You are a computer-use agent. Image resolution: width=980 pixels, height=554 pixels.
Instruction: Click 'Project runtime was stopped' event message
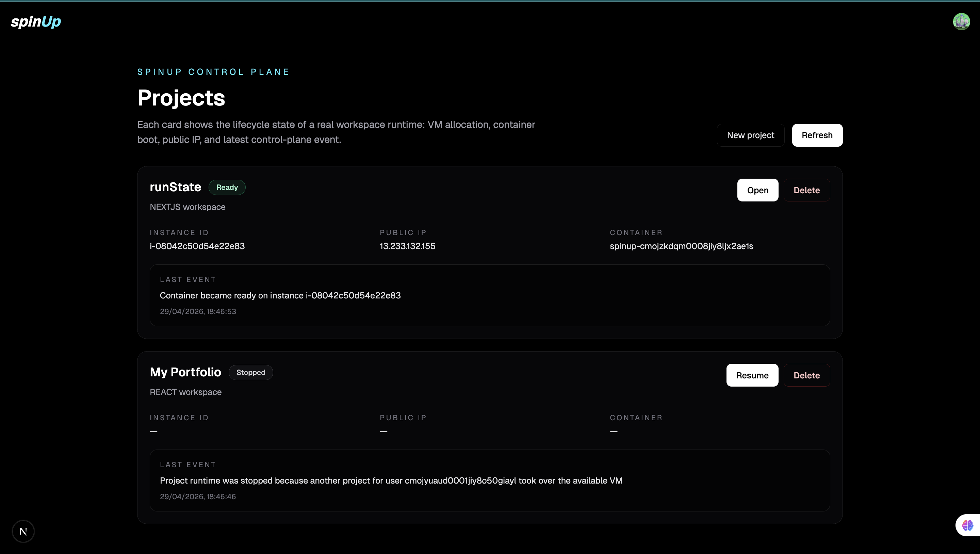tap(391, 480)
